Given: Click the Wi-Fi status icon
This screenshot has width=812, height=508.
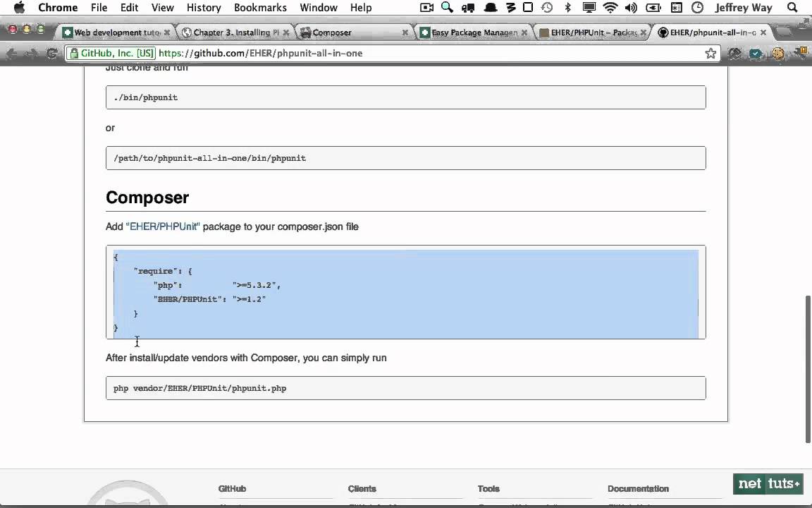Looking at the screenshot, I should point(610,7).
